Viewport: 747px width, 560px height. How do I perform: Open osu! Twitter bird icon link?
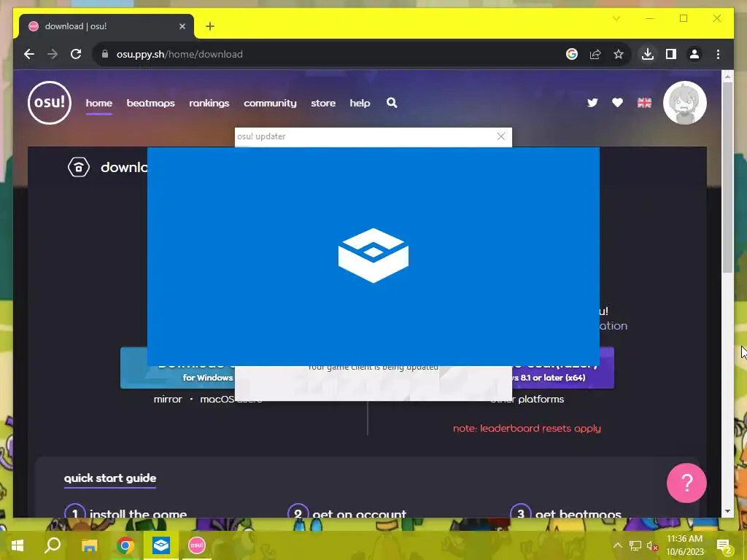click(592, 102)
